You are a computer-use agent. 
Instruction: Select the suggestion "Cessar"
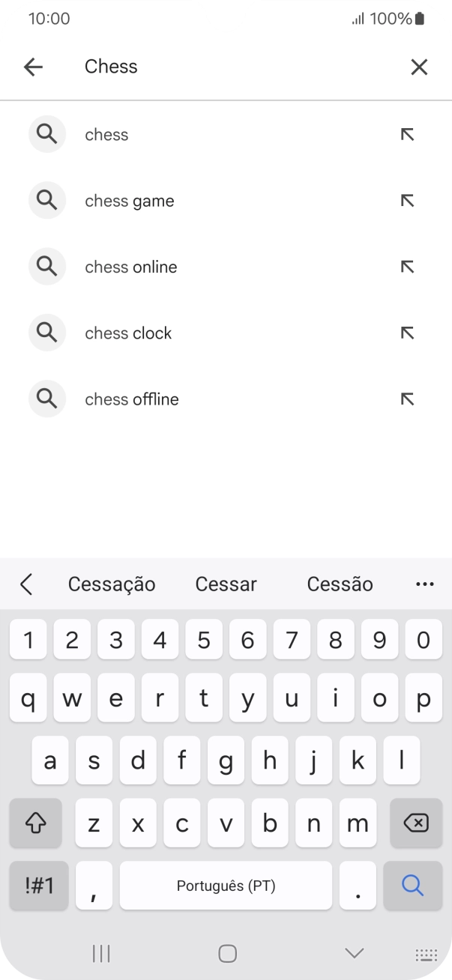[226, 584]
